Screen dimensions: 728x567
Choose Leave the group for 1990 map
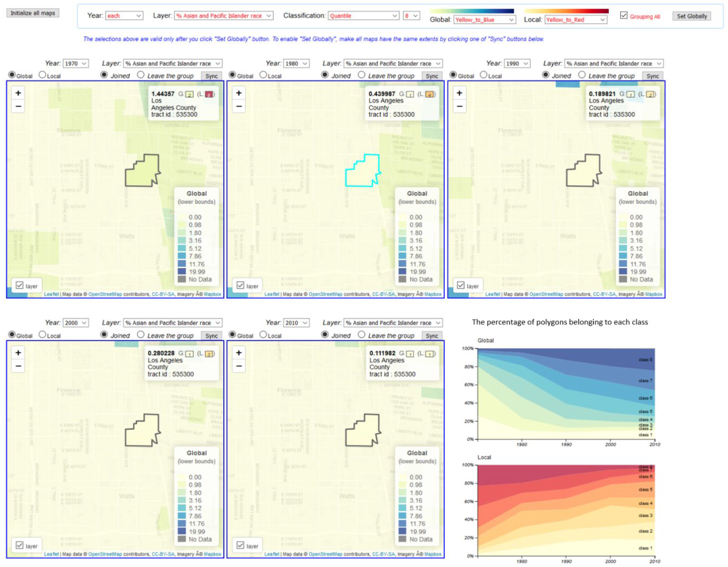(582, 75)
